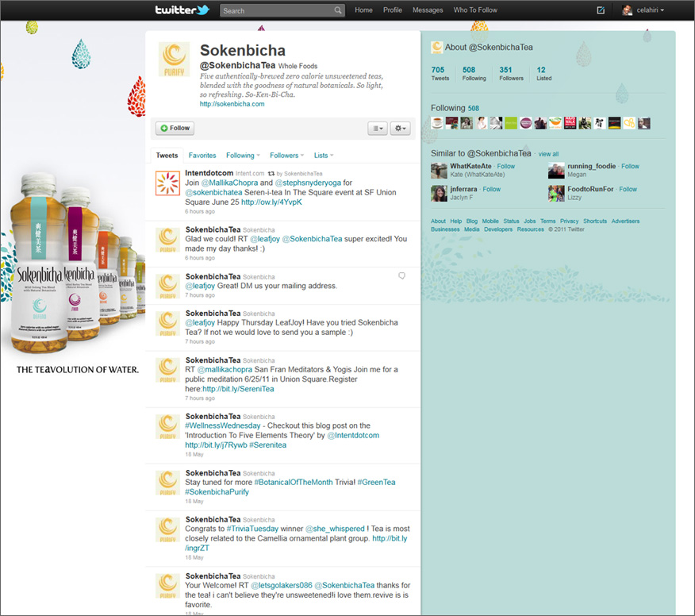The width and height of the screenshot is (695, 616).
Task: Open Profile in the top bar
Action: pos(392,10)
